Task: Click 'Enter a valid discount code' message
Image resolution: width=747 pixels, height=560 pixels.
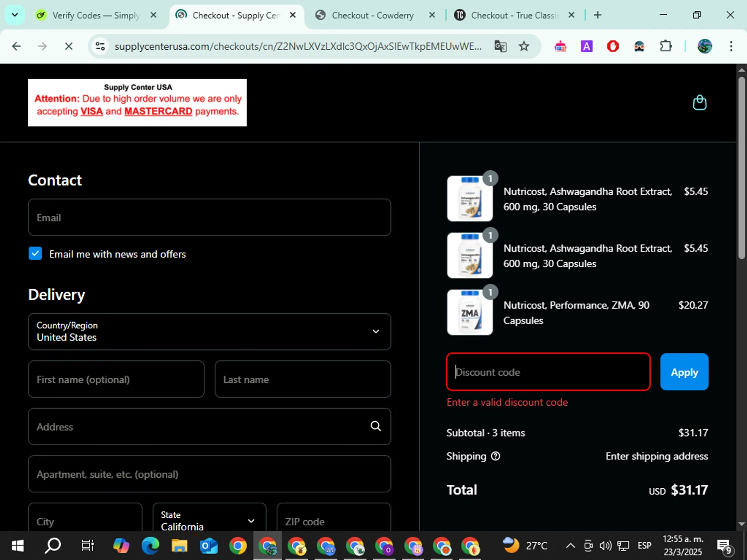Action: 507,402
